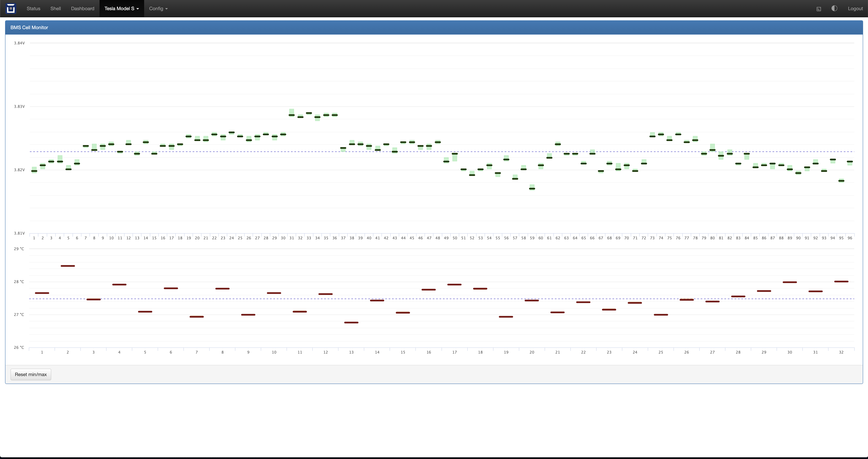Screen dimensions: 868x459
Task: Open the Config dropdown menu
Action: point(158,8)
